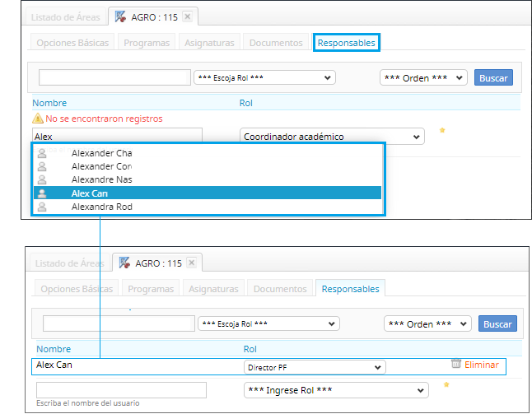Choose Alexandra Rod from suggestions
The height and width of the screenshot is (414, 532).
click(208, 207)
